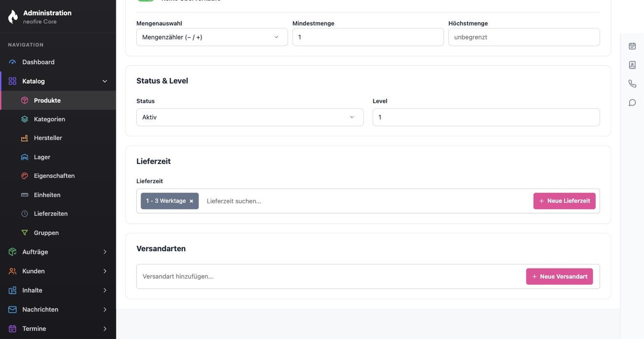Click the Kategorien layers icon
Image resolution: width=644 pixels, height=339 pixels.
pos(25,119)
